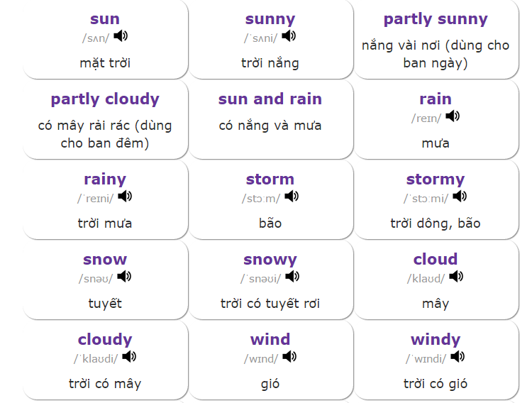Select the "partly cloudy" word title
Image resolution: width=532 pixels, height=403 pixels.
point(105,99)
